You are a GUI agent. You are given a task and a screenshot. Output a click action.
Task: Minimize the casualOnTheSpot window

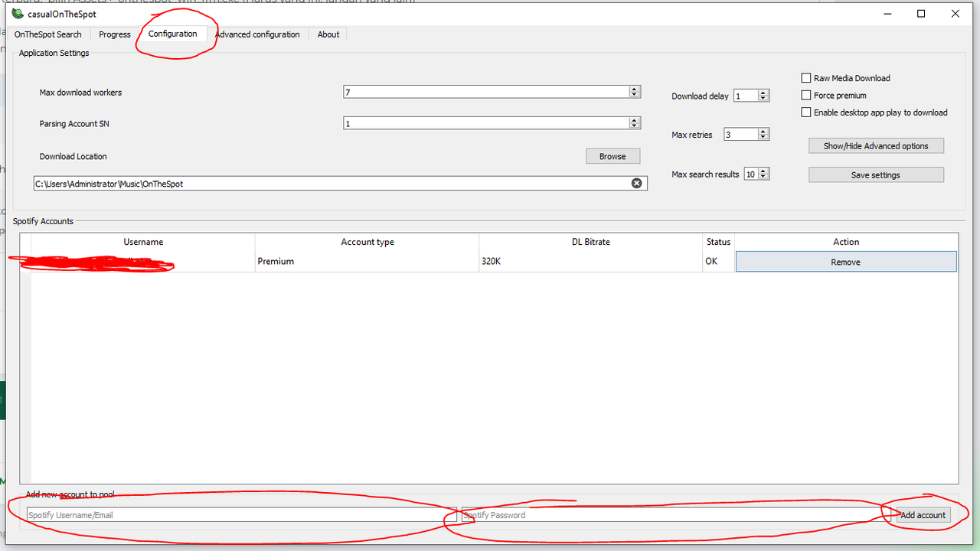click(x=887, y=14)
